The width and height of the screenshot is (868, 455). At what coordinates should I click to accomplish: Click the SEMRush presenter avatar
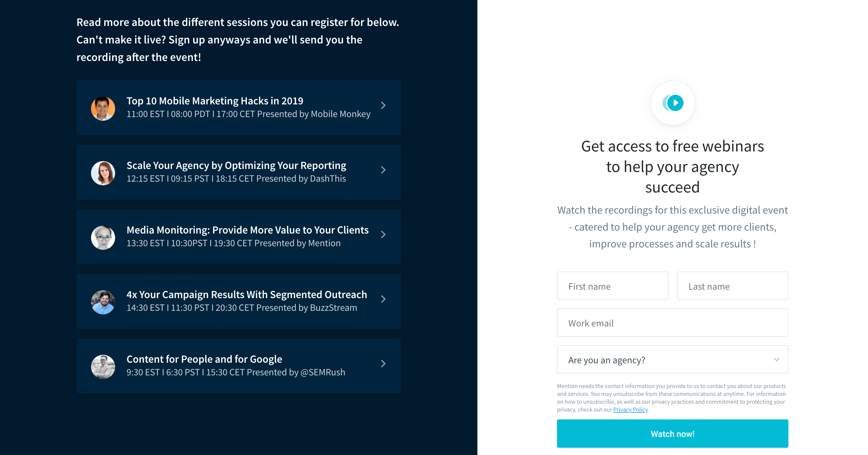point(103,367)
